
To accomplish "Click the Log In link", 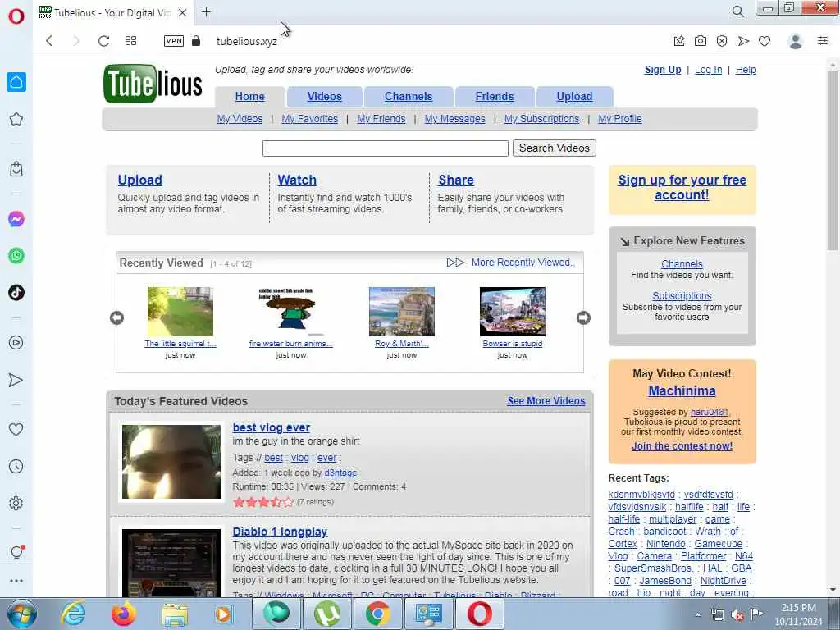I will coord(708,70).
